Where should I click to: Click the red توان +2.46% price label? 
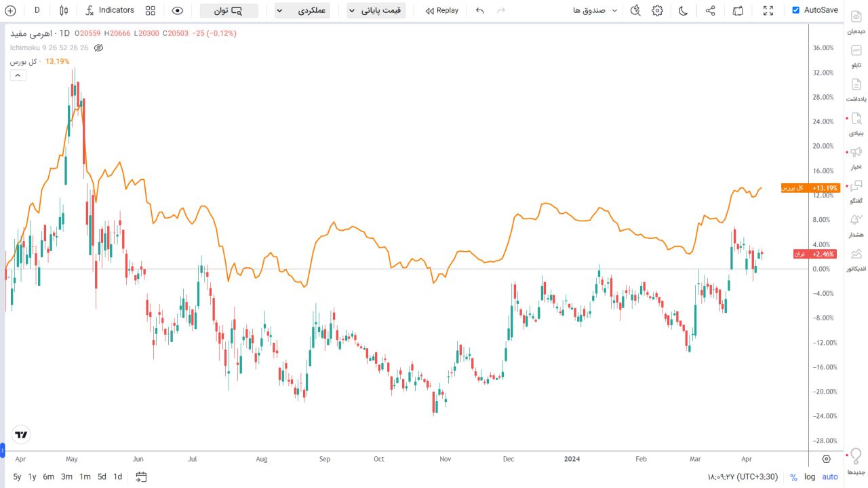(x=814, y=254)
